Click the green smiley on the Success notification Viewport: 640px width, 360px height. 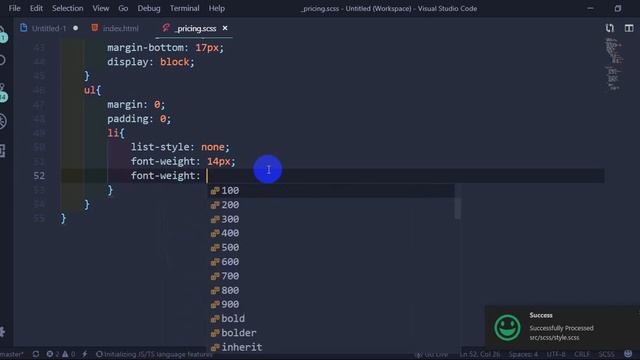(507, 327)
